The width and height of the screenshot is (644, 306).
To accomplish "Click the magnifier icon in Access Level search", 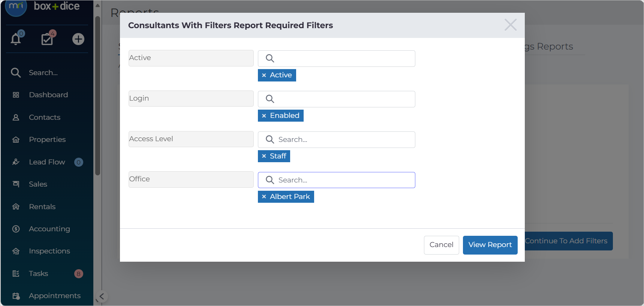I will (270, 139).
